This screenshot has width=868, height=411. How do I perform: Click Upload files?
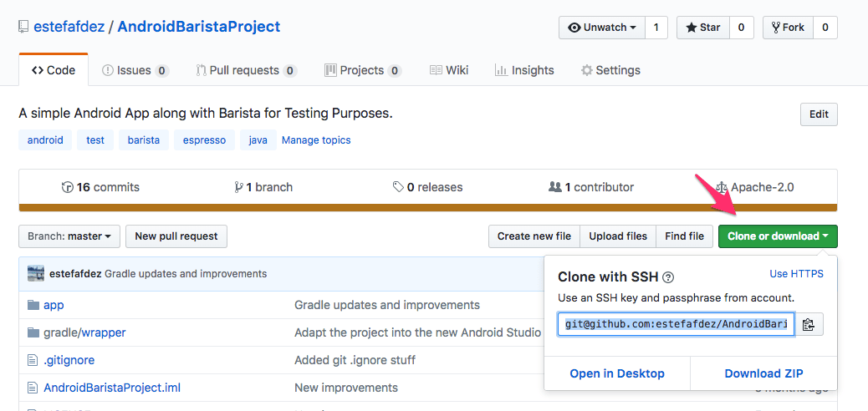pos(618,236)
